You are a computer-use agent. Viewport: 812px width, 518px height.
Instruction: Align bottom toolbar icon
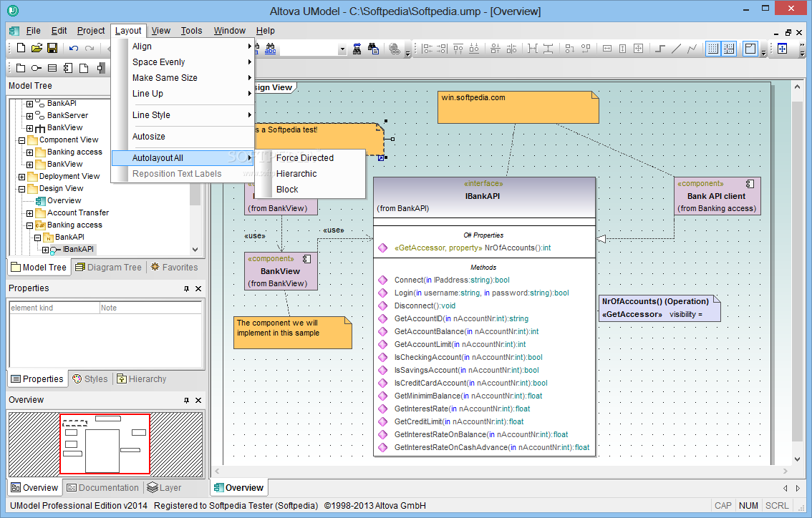tap(474, 49)
